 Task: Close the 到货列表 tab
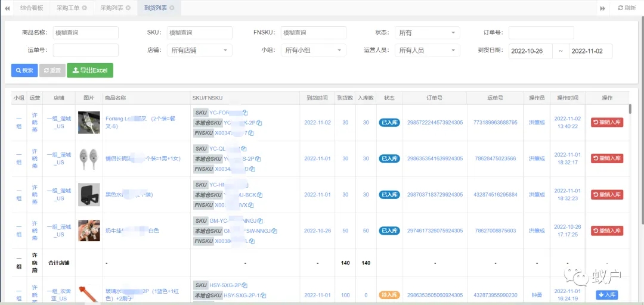click(172, 8)
